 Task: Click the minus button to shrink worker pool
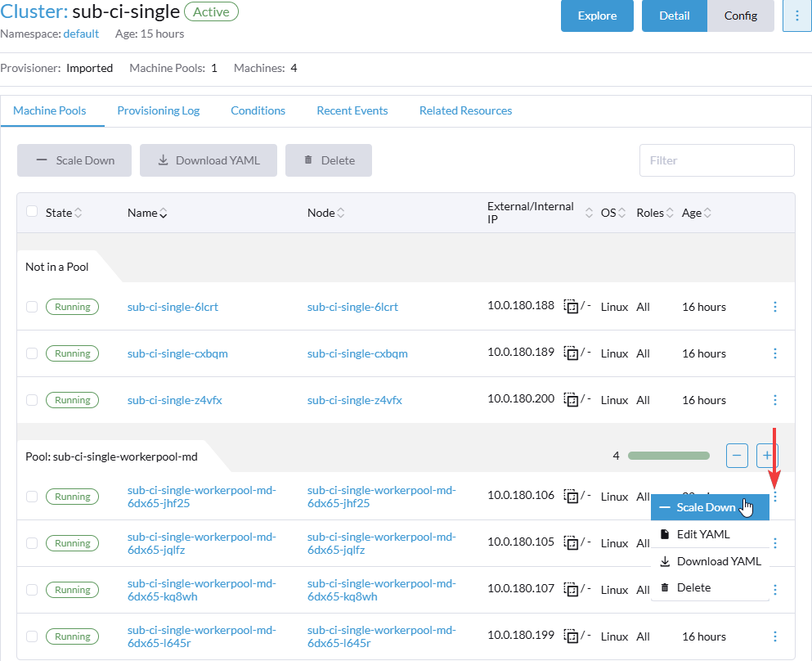[737, 456]
